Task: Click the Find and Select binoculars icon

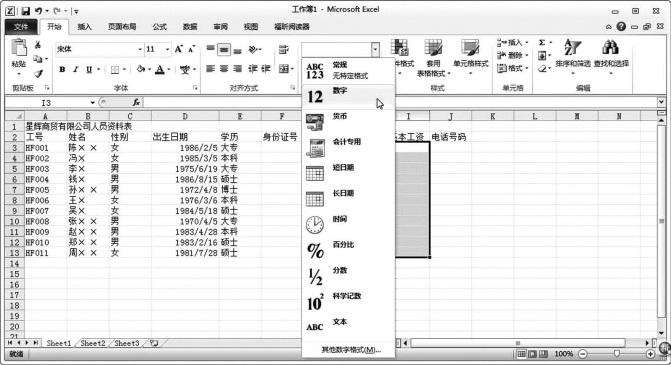Action: click(x=611, y=47)
